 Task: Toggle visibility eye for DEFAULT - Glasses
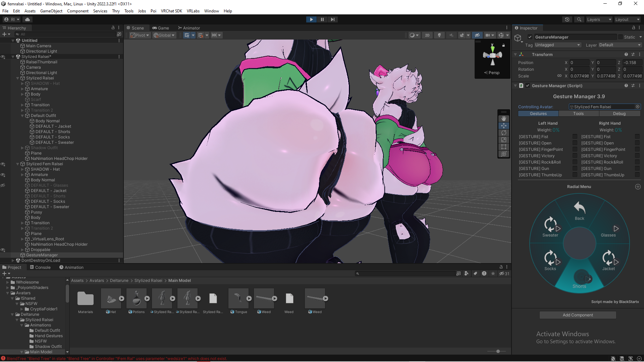click(3, 185)
